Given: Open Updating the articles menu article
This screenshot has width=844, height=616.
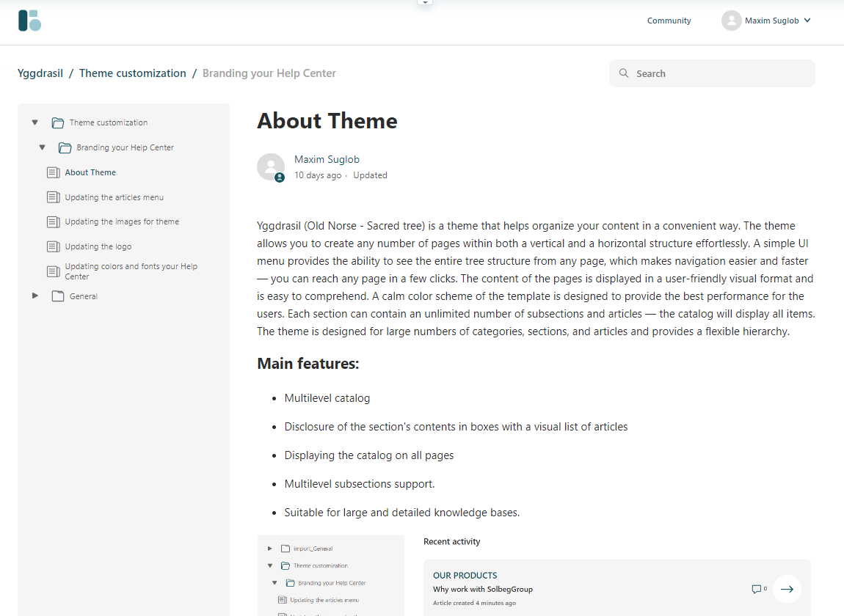Looking at the screenshot, I should (114, 197).
